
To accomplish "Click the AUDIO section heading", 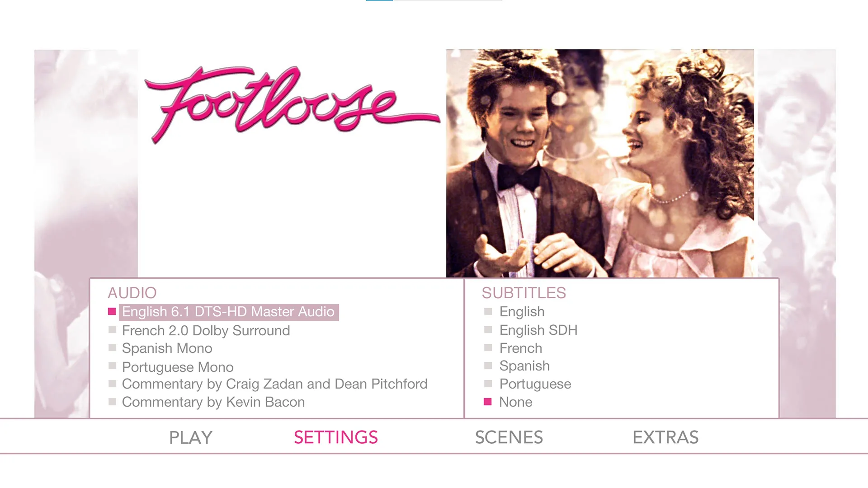I will (132, 293).
